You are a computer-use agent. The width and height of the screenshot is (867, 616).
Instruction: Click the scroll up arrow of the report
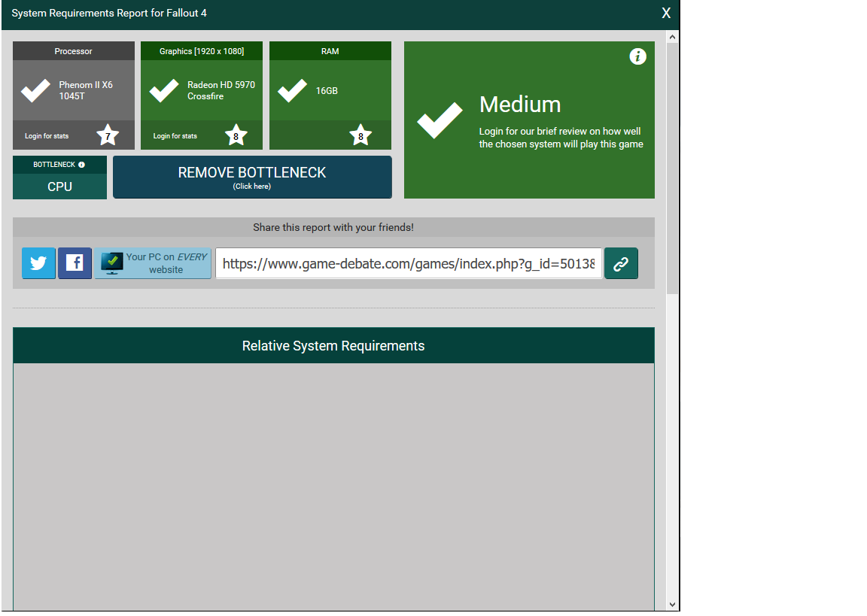672,37
